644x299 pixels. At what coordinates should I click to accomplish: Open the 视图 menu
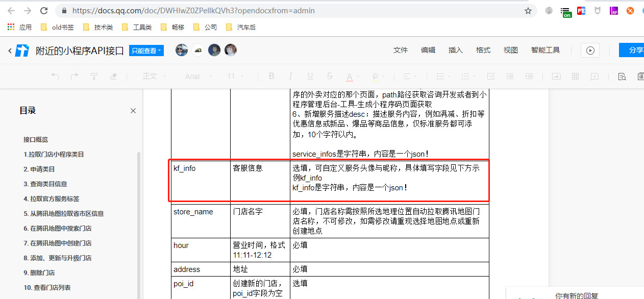click(x=511, y=50)
